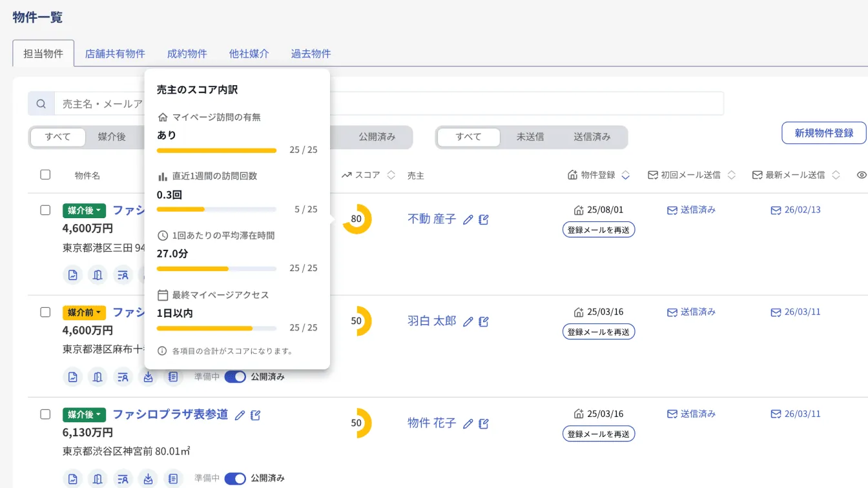868x488 pixels.
Task: Click the eye icon in table header
Action: (862, 175)
